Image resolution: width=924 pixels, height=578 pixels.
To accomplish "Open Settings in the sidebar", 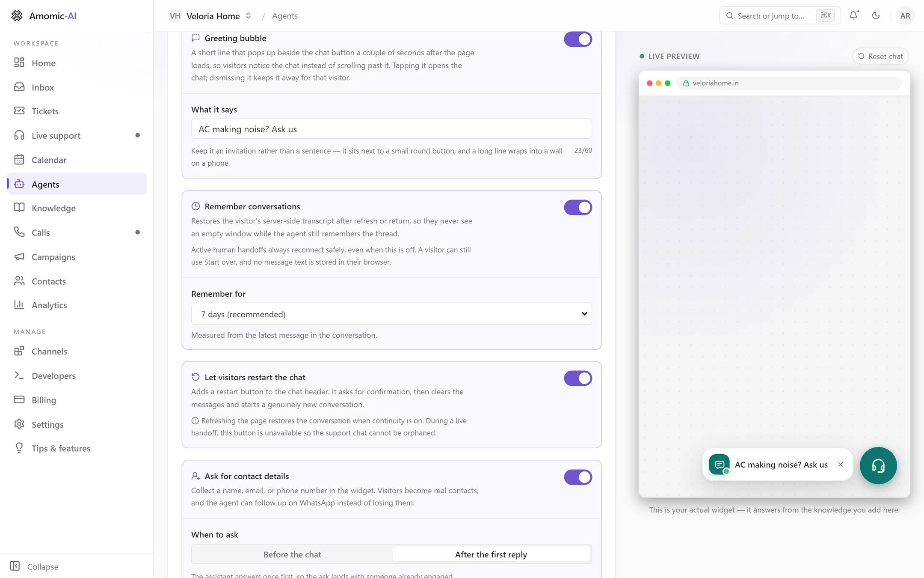I will 77,424.
